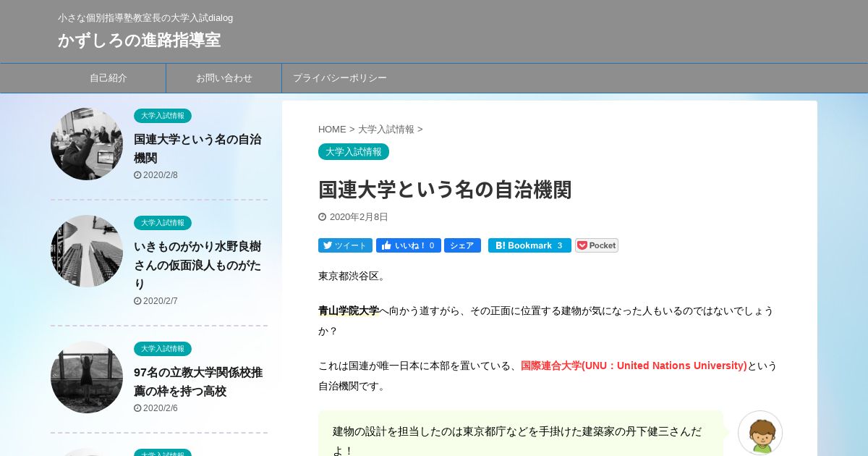
Task: Open the thumbnail for 97名の立教大学関係校推薦 post
Action: coord(87,377)
